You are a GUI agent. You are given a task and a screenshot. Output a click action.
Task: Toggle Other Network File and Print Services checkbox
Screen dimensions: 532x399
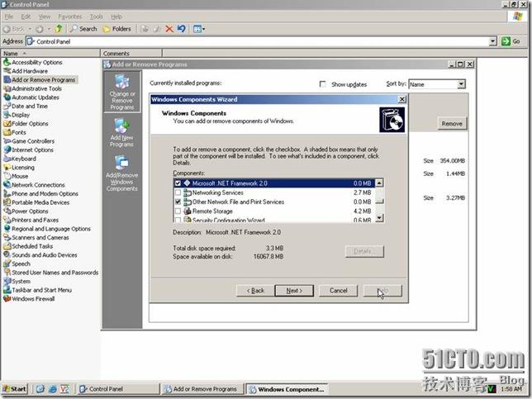point(178,202)
